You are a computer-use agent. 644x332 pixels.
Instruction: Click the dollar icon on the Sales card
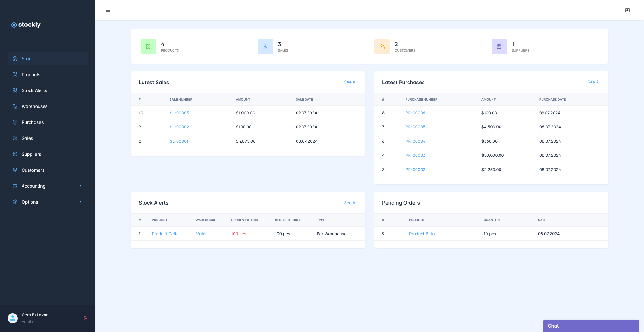tap(265, 46)
